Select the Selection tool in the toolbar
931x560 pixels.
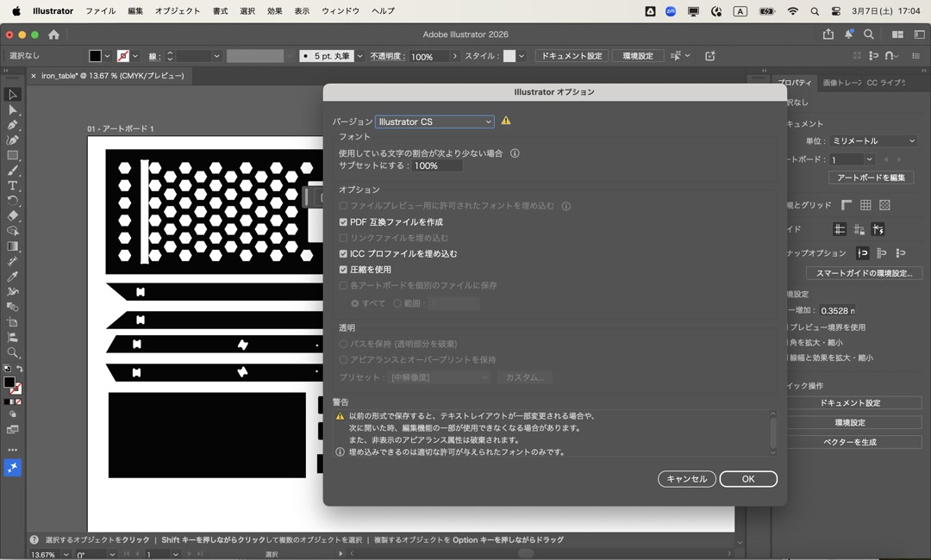pyautogui.click(x=12, y=93)
